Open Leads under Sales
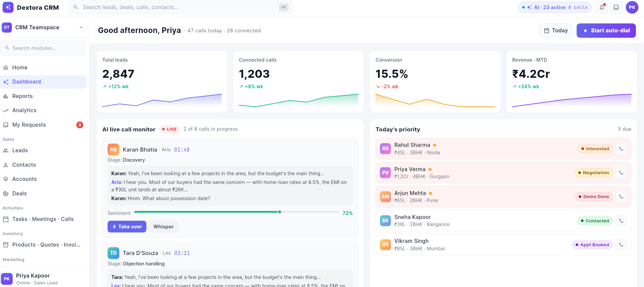Viewport: 644px width, 287px height. [43, 150]
